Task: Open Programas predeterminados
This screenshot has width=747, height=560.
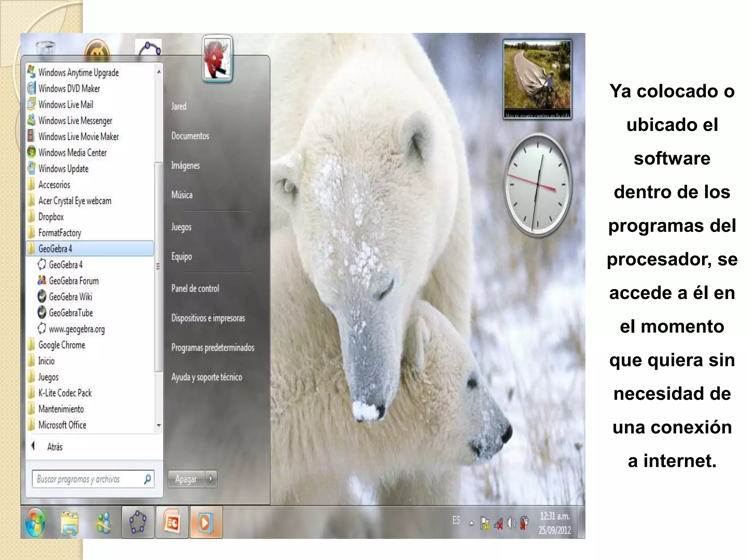Action: click(x=213, y=347)
